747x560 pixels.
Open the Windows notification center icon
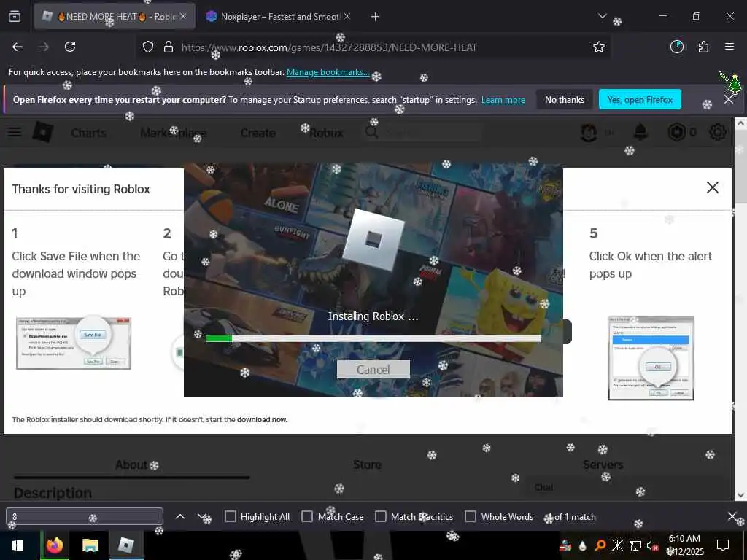723,545
